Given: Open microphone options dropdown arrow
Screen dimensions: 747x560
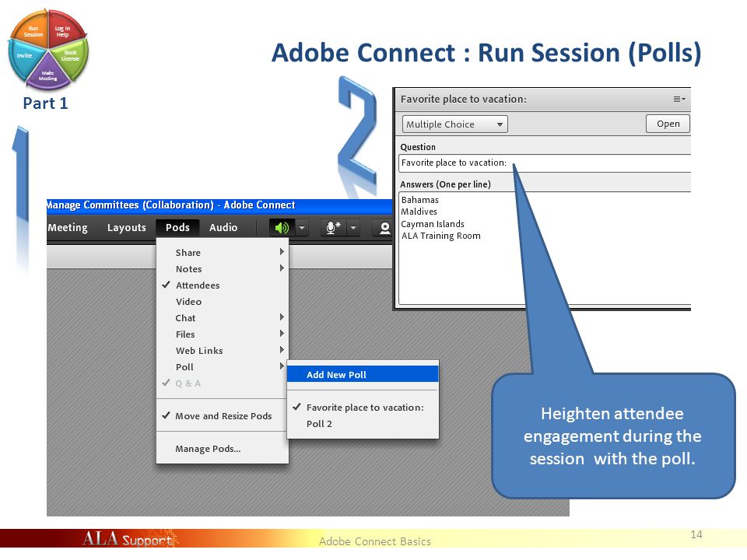Looking at the screenshot, I should [353, 228].
